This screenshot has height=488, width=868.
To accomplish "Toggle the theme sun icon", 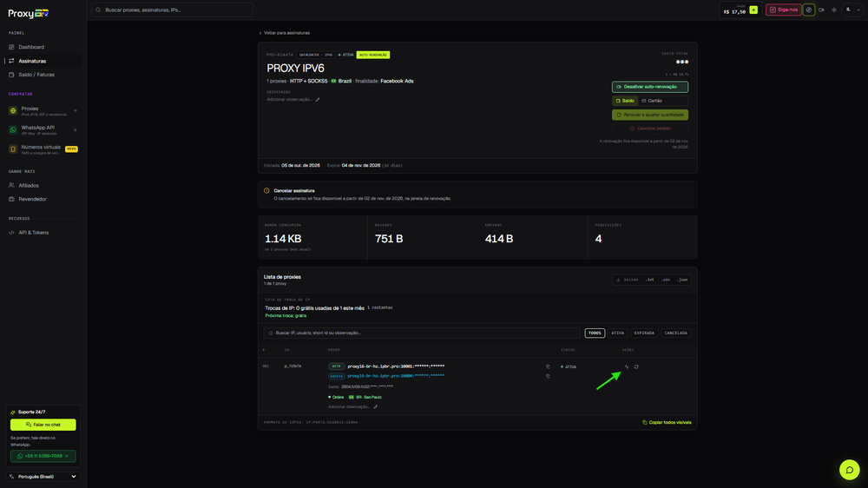I will 834,10.
